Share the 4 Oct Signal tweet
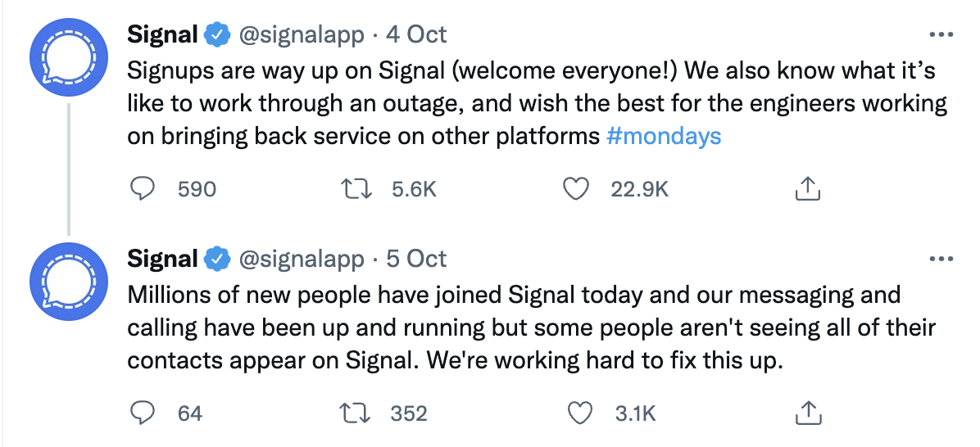The image size is (980, 447). pyautogui.click(x=807, y=189)
